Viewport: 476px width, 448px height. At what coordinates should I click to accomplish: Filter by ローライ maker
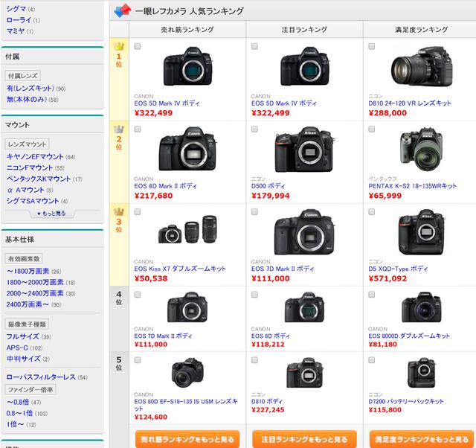click(x=19, y=20)
